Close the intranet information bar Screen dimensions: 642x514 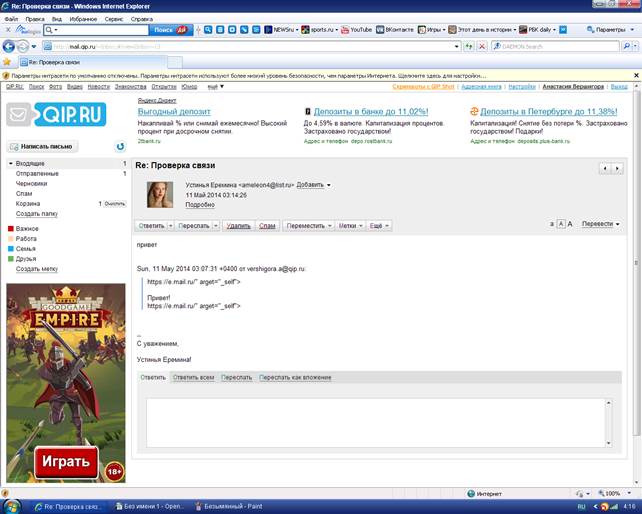[x=636, y=75]
